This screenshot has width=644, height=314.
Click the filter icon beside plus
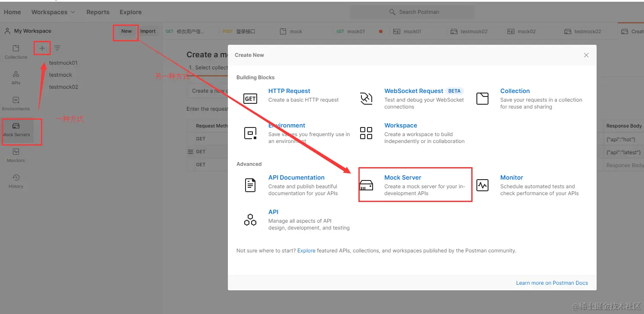coord(57,48)
